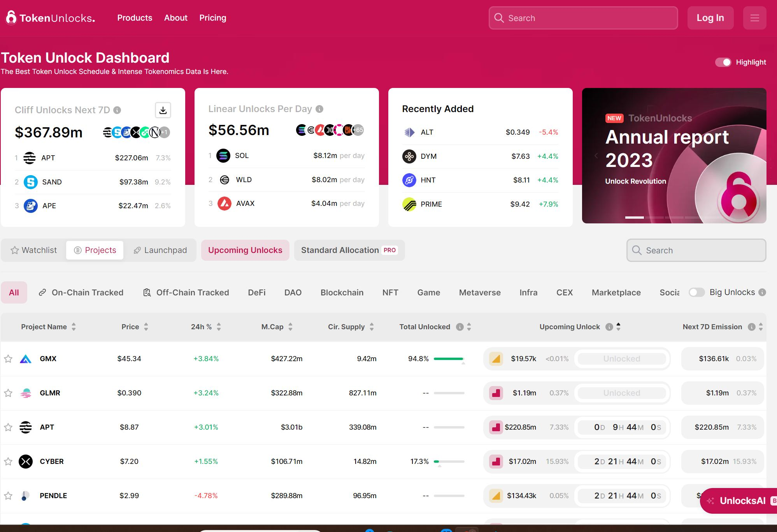
Task: Click the ALT token icon
Action: [409, 132]
